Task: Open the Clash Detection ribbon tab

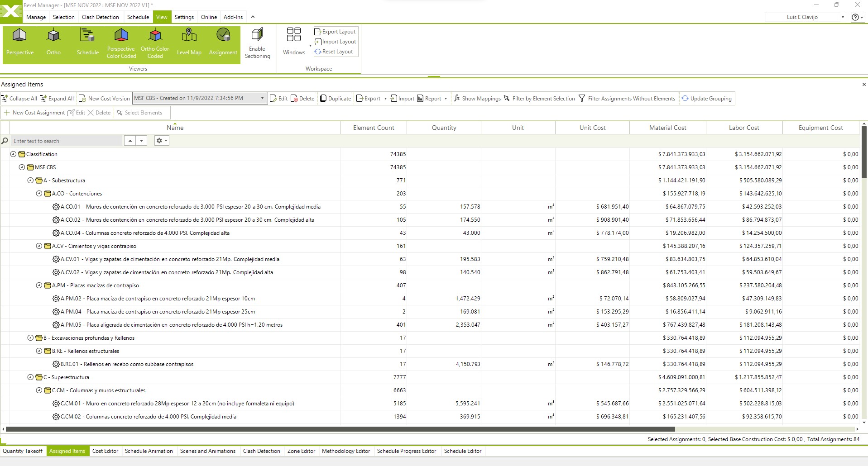Action: point(101,17)
